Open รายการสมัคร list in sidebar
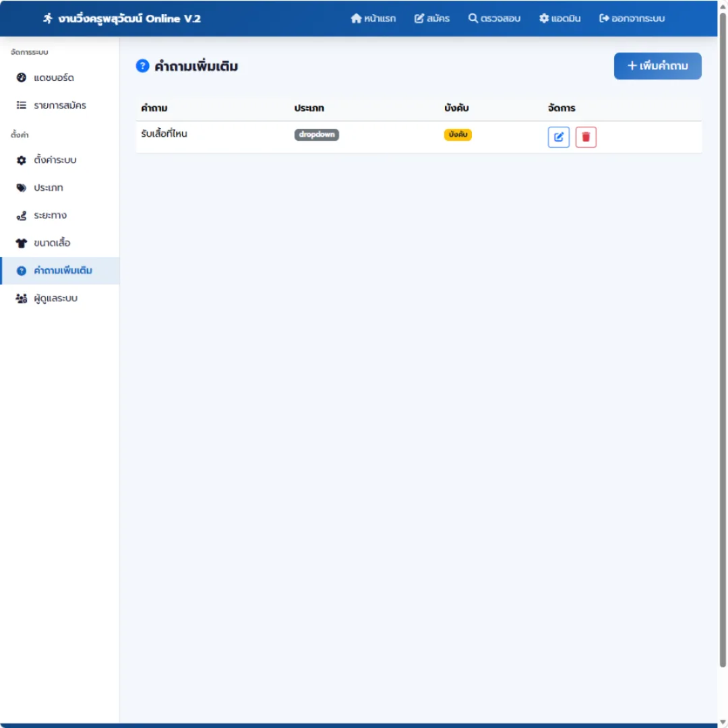 coord(60,105)
